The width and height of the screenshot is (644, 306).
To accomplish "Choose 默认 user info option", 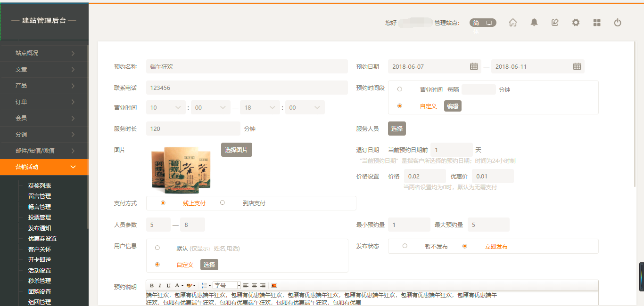I will point(157,248).
